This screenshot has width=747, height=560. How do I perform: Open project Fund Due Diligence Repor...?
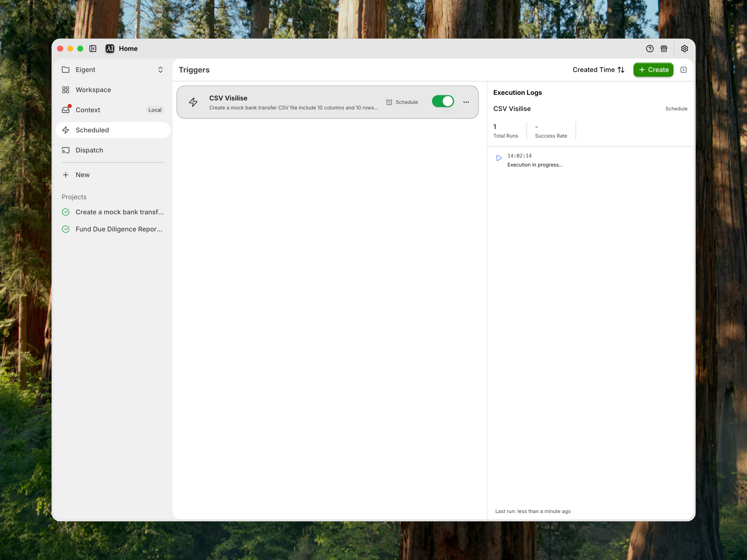113,229
